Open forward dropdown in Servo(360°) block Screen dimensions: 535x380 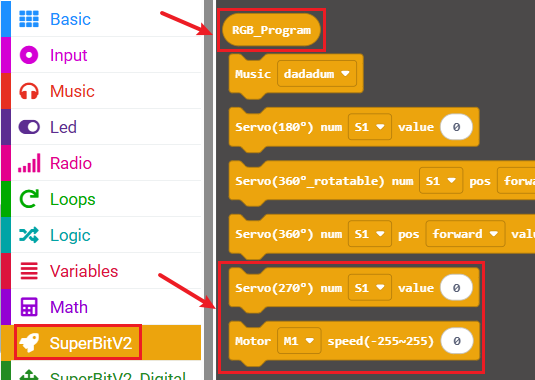pyautogui.click(x=465, y=234)
